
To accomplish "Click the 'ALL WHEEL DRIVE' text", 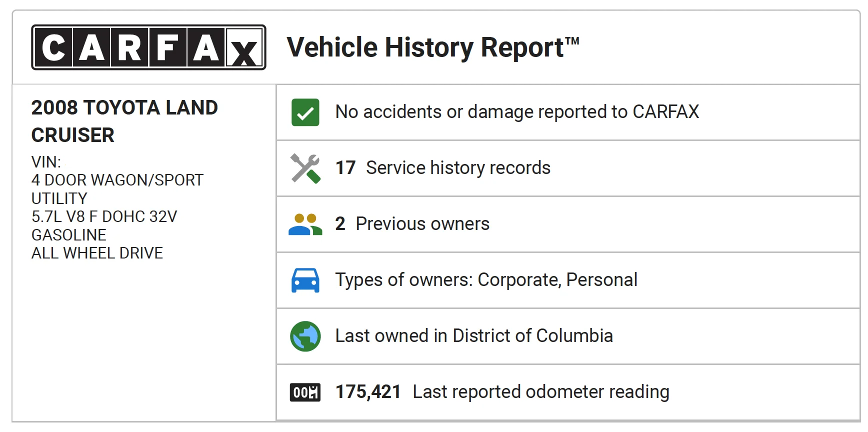I will pos(97,253).
